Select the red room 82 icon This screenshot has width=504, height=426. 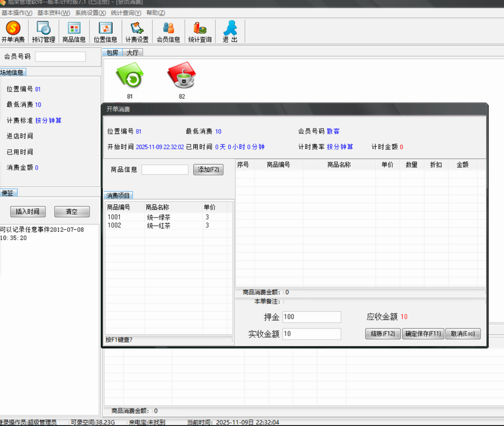coord(181,78)
